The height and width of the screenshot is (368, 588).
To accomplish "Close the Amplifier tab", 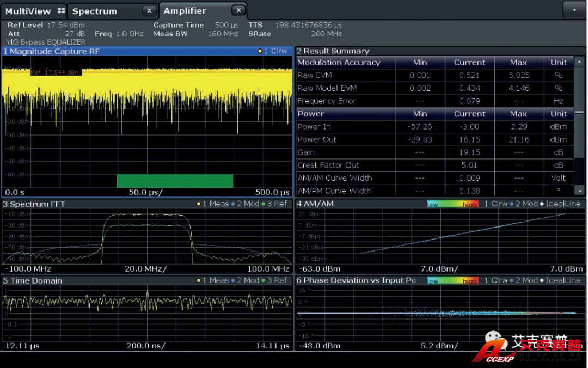I will pyautogui.click(x=238, y=11).
